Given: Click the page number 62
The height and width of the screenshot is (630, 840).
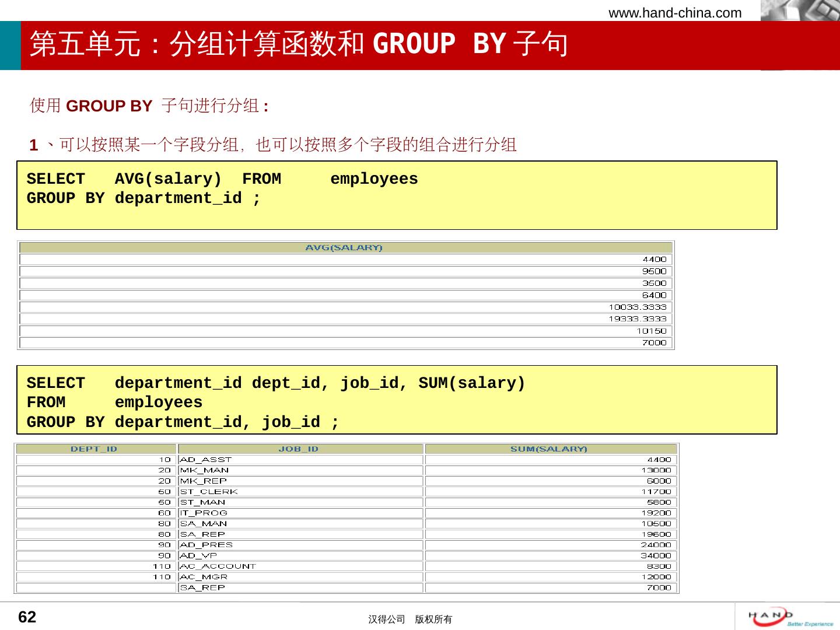Looking at the screenshot, I should pyautogui.click(x=27, y=617).
